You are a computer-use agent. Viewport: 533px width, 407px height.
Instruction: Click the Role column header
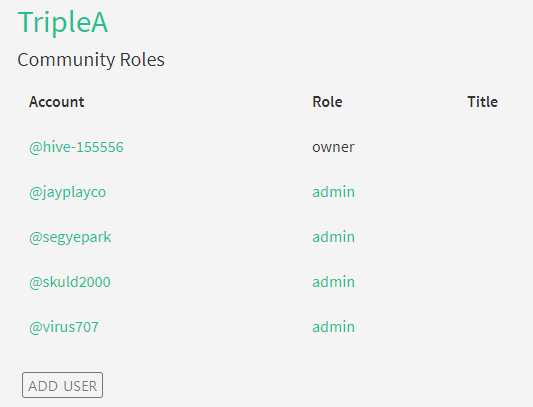[x=327, y=102]
